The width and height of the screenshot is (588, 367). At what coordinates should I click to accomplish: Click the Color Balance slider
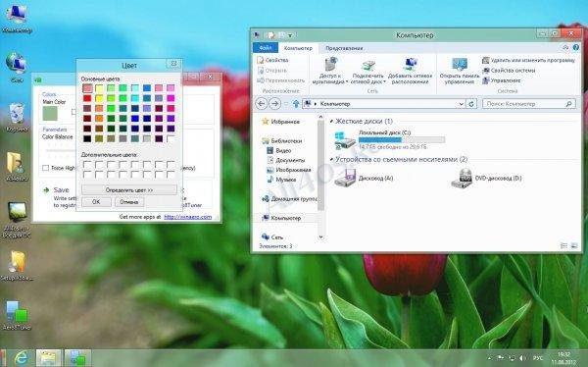click(x=60, y=150)
